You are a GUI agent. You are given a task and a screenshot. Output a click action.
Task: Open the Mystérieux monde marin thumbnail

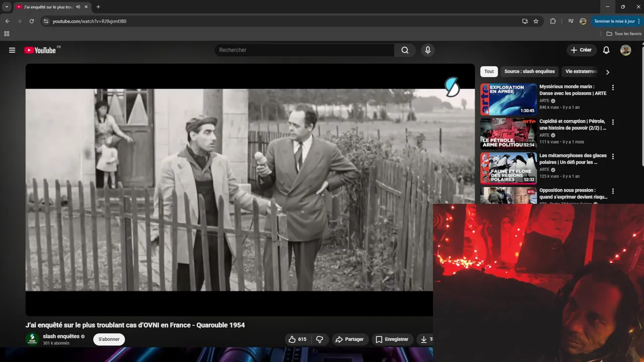(508, 99)
